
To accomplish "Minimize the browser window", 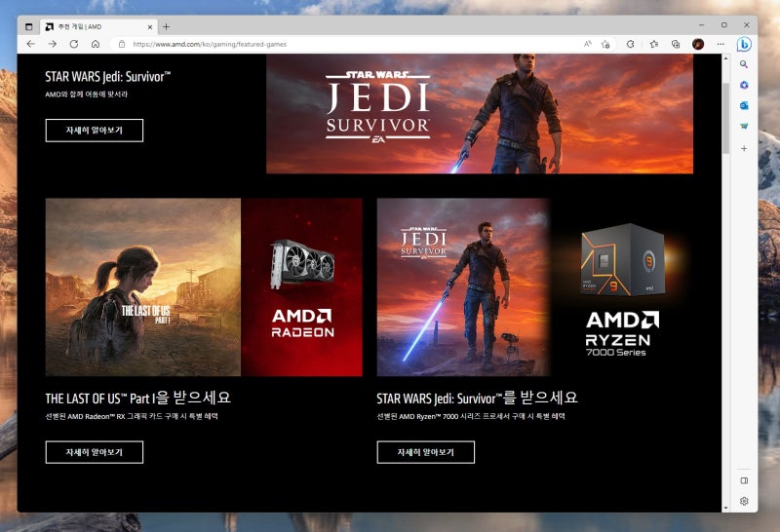I will click(701, 25).
